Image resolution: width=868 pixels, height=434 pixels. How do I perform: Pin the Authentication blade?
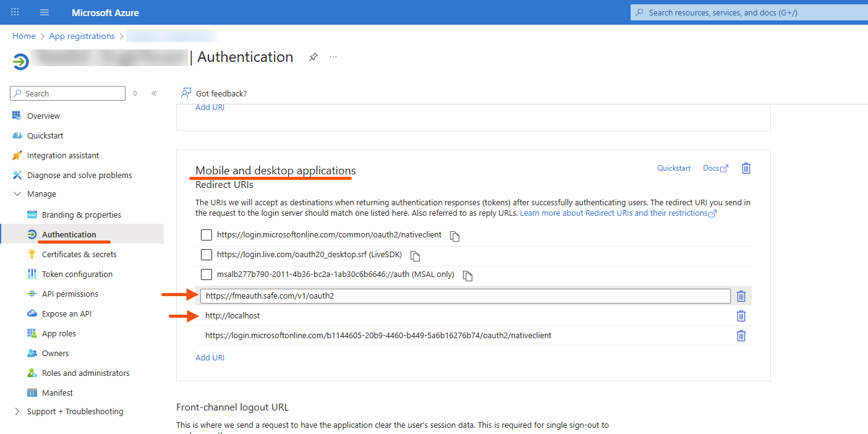pyautogui.click(x=313, y=57)
